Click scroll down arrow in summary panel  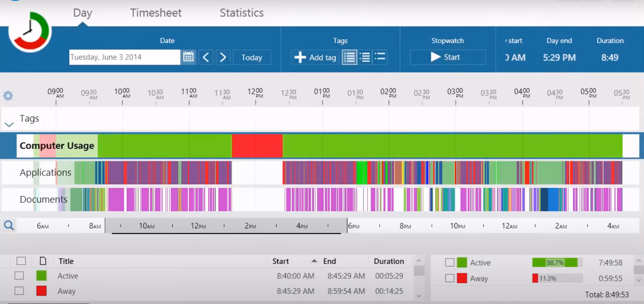click(x=638, y=280)
